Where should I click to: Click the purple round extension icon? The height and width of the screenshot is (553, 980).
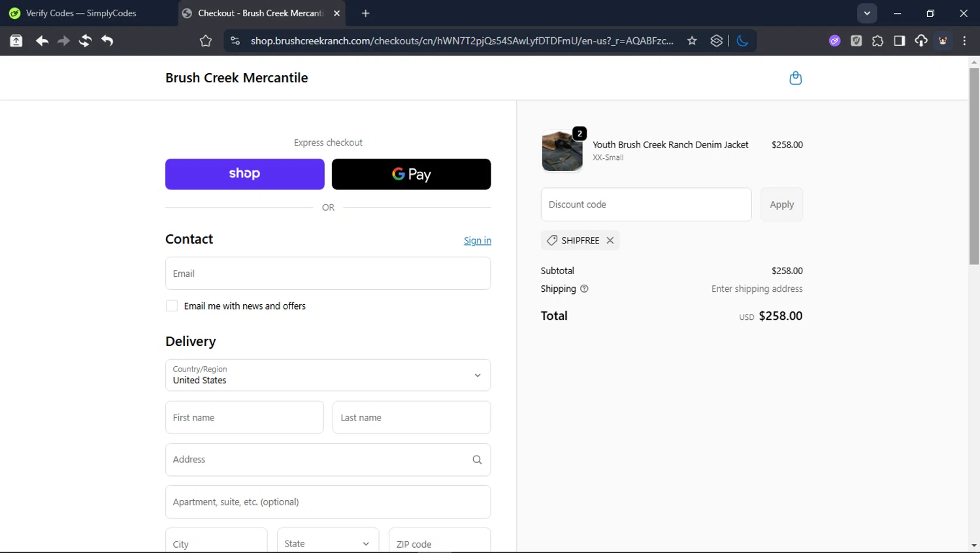[834, 40]
